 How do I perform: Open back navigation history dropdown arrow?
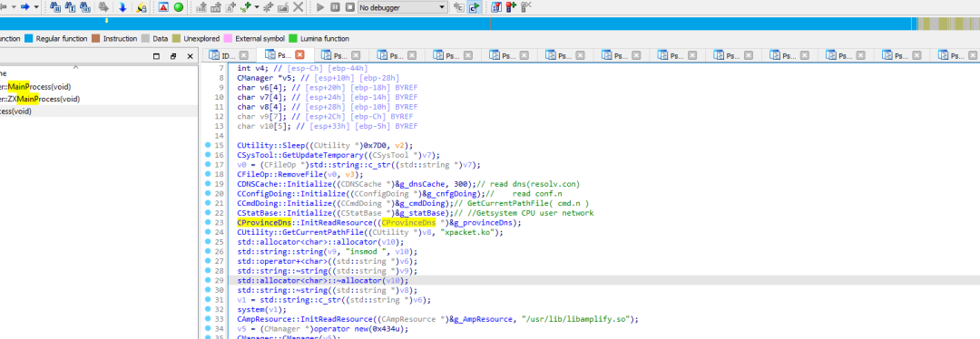click(13, 7)
